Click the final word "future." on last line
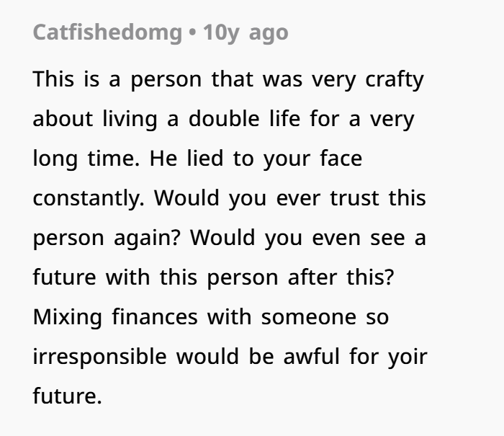This screenshot has height=436, width=504. (63, 396)
